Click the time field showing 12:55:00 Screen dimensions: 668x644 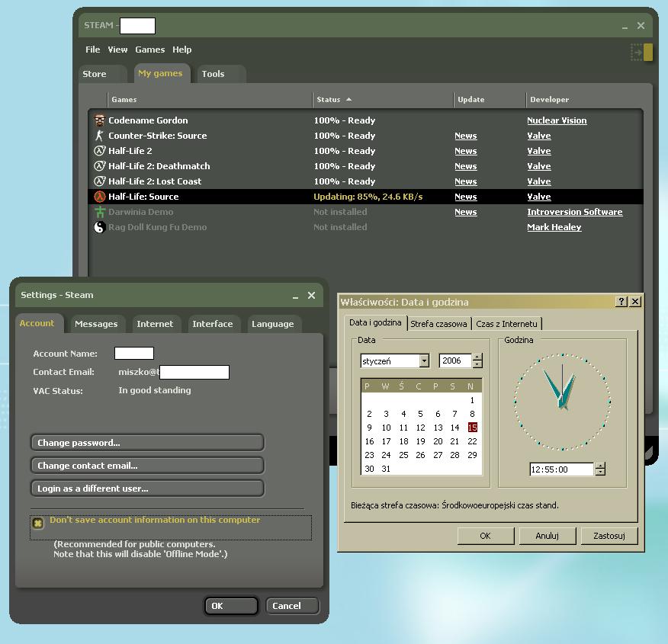point(562,469)
